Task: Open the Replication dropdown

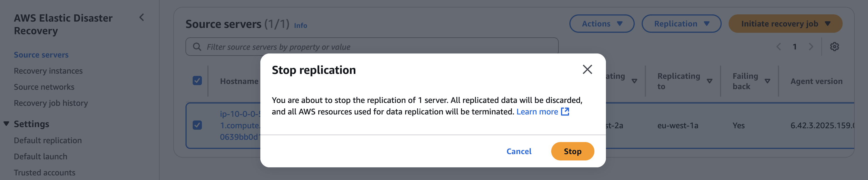Action: point(681,24)
